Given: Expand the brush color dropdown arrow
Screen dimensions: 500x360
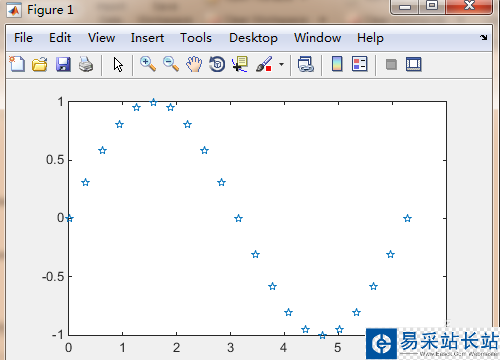Looking at the screenshot, I should pyautogui.click(x=282, y=64).
